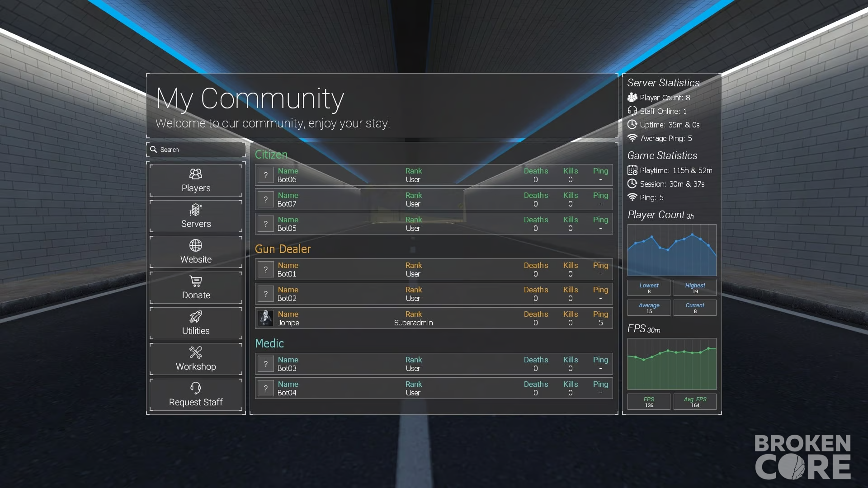Open the Utilities menu item
Image resolution: width=868 pixels, height=488 pixels.
(x=196, y=324)
